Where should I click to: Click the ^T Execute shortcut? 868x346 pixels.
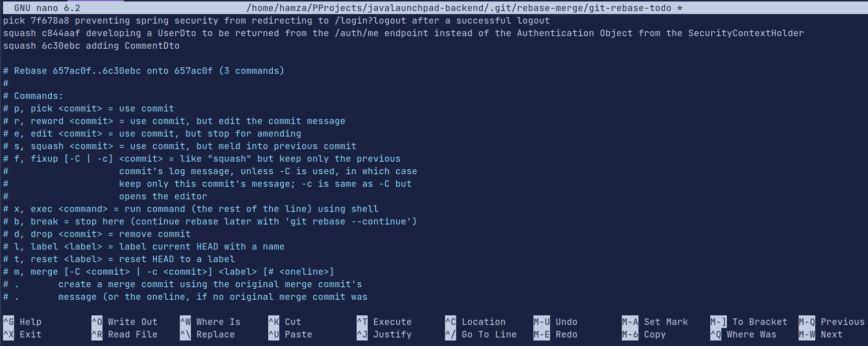(x=384, y=322)
